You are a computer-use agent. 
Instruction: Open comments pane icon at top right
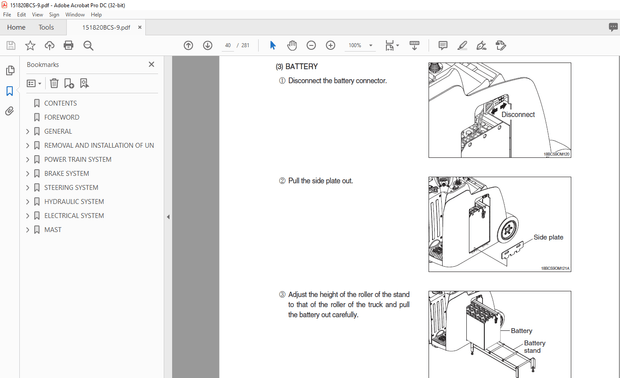[613, 27]
